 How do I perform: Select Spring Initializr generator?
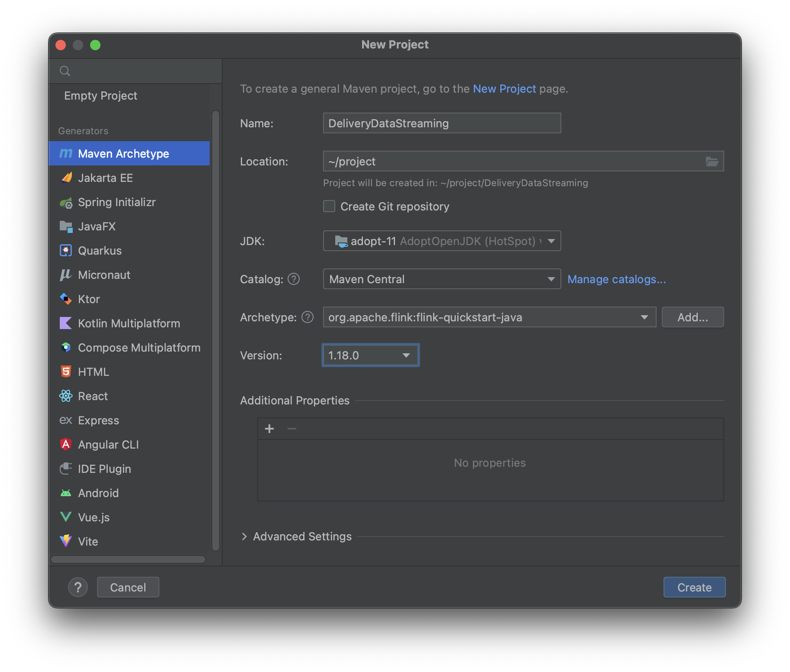pos(129,202)
